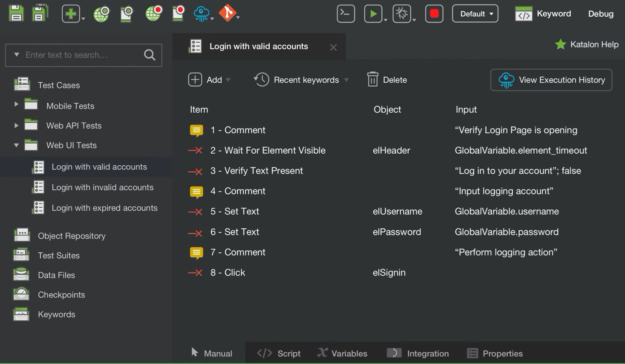
Task: Stop execution with the red square button
Action: (x=434, y=14)
